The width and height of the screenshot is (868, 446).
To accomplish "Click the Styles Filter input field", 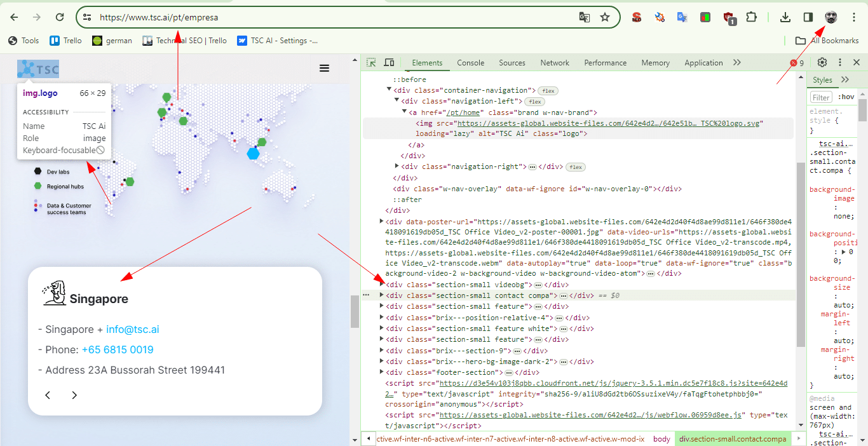I will [822, 97].
